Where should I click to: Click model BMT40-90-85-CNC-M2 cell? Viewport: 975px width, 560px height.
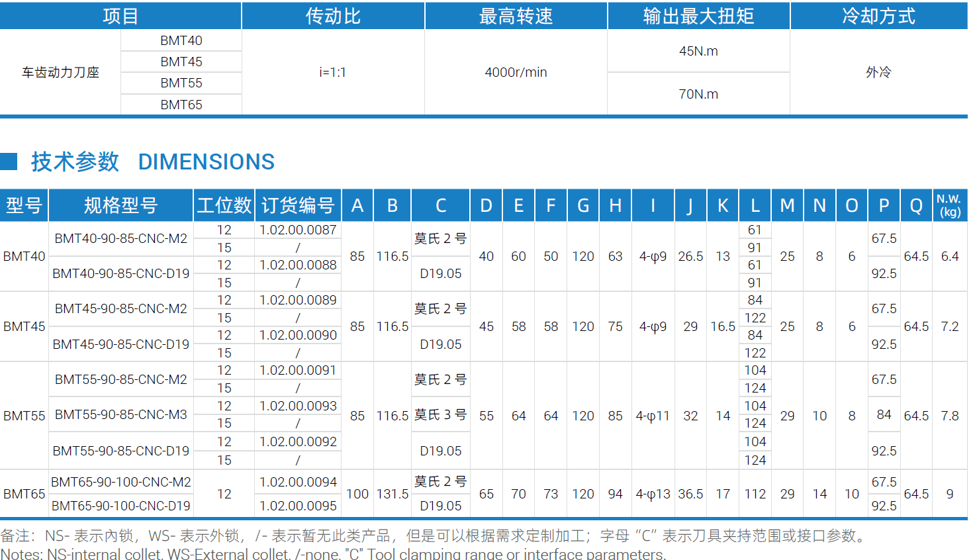click(x=121, y=238)
